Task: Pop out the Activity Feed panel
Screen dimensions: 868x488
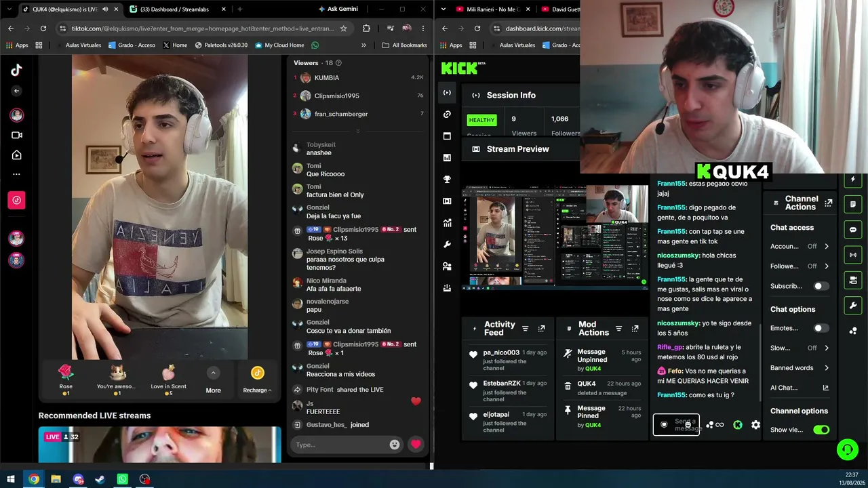Action: (541, 329)
